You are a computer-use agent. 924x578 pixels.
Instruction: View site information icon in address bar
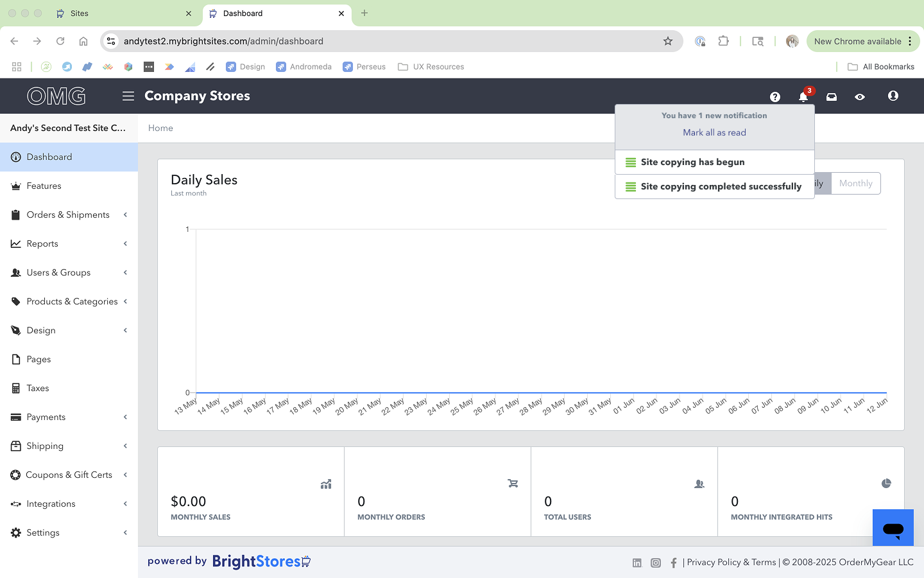point(111,41)
